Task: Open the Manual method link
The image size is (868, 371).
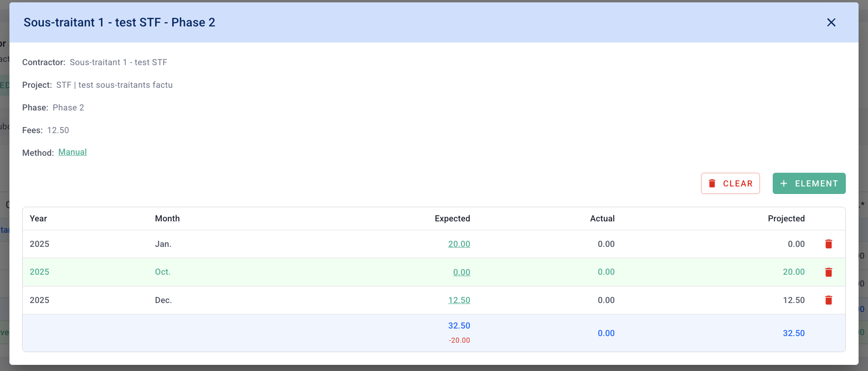Action: [x=73, y=152]
